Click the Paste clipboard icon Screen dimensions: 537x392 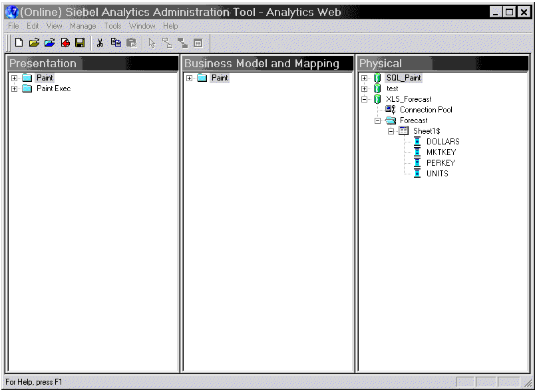tap(132, 43)
